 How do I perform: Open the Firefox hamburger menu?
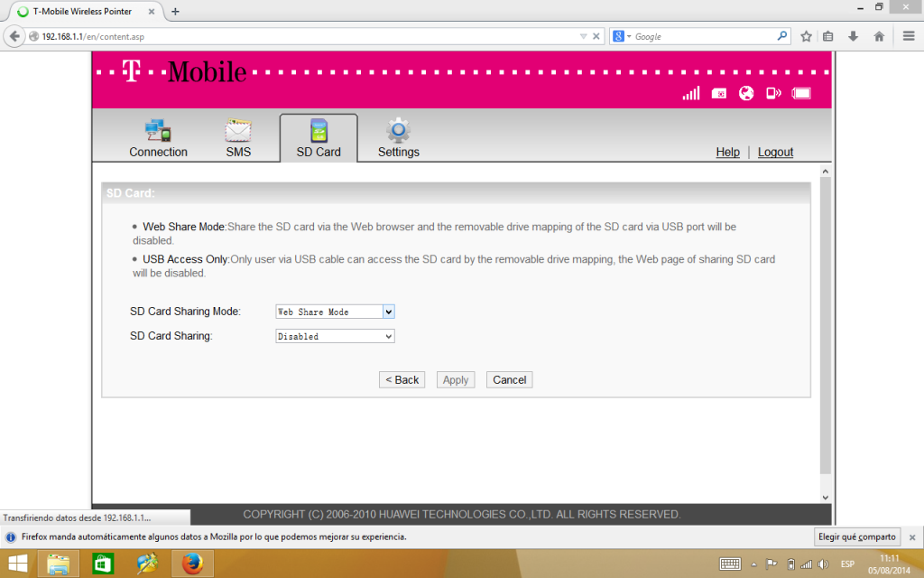tap(909, 36)
